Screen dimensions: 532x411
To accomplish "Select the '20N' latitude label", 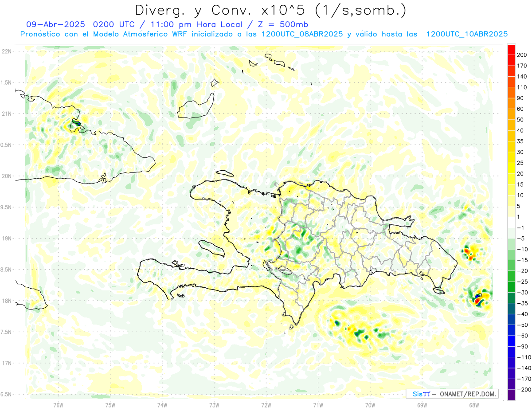I will (x=6, y=176).
